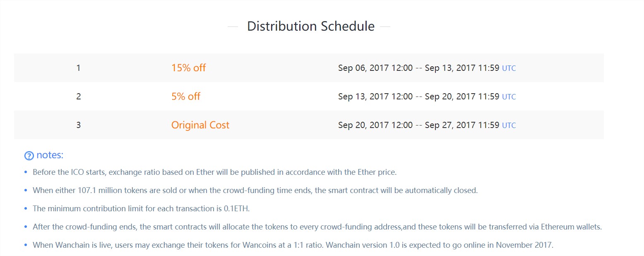
Task: Click row number 3 in schedule
Action: (x=79, y=125)
